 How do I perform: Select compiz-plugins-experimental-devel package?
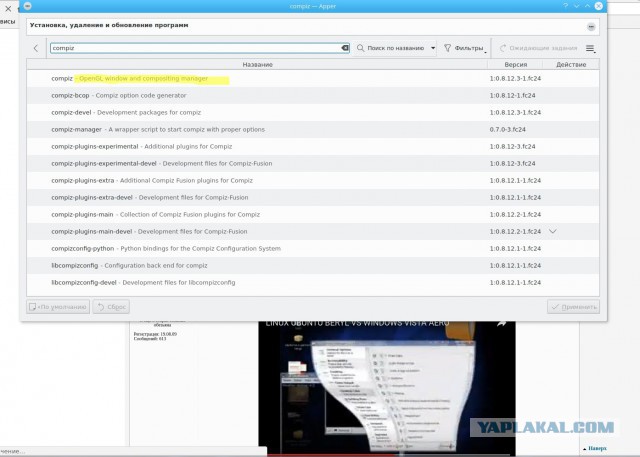pos(313,164)
